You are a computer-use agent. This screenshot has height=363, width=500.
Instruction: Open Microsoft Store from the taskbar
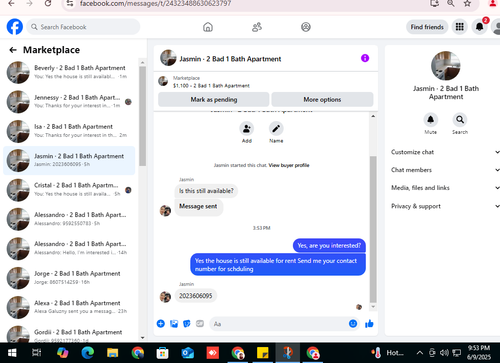(163, 353)
